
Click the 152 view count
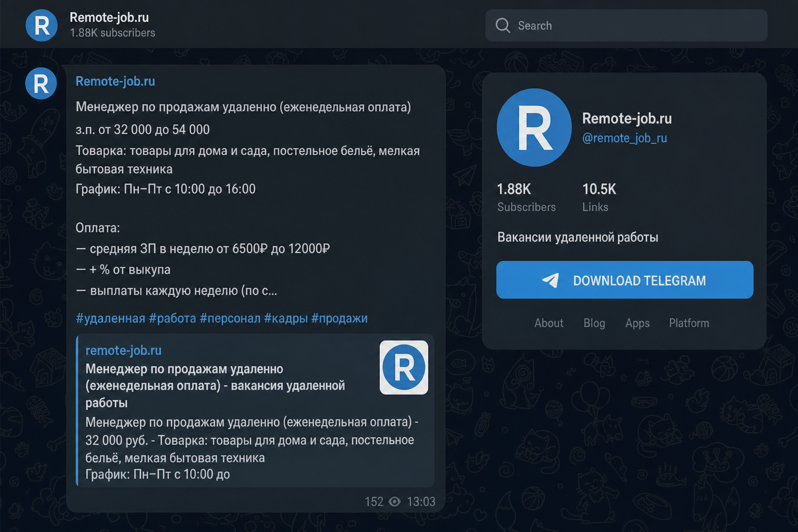point(374,501)
